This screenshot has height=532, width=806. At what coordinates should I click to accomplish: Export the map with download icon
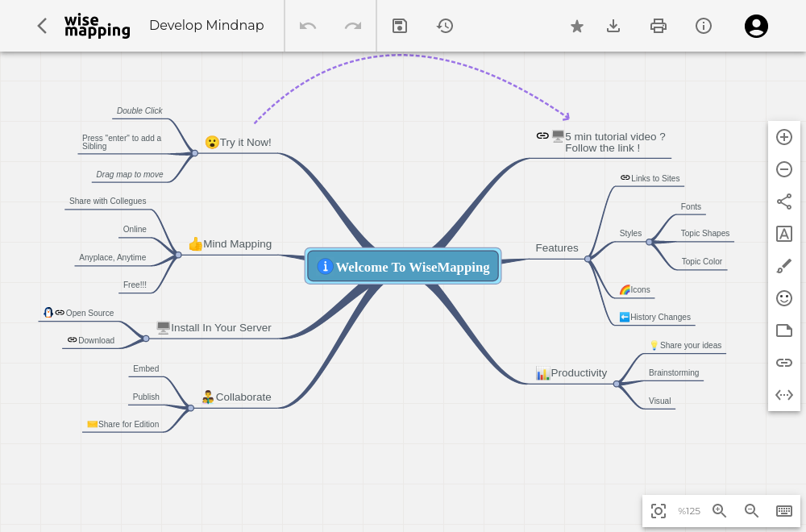click(x=613, y=26)
